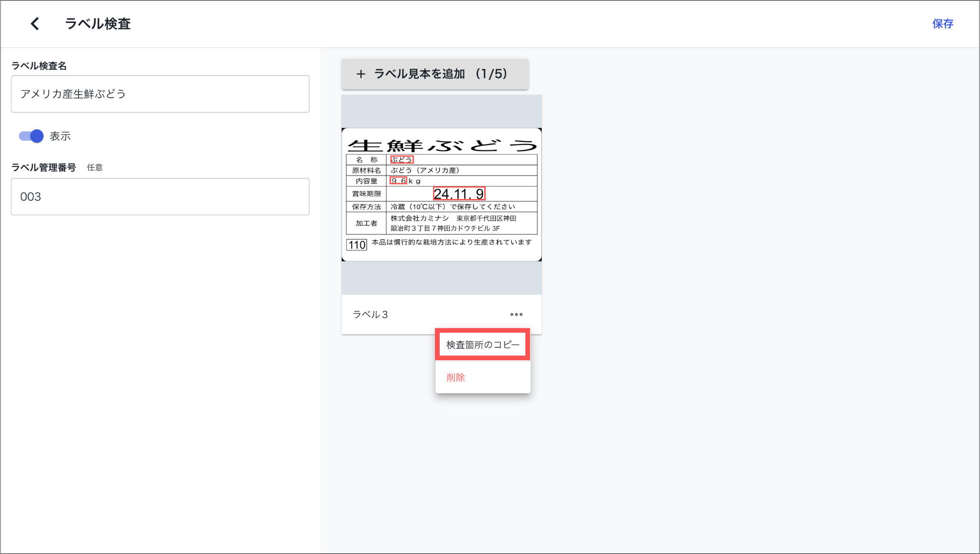Click the ラベル3 caption text
Screen dimensions: 980x554
coord(370,314)
